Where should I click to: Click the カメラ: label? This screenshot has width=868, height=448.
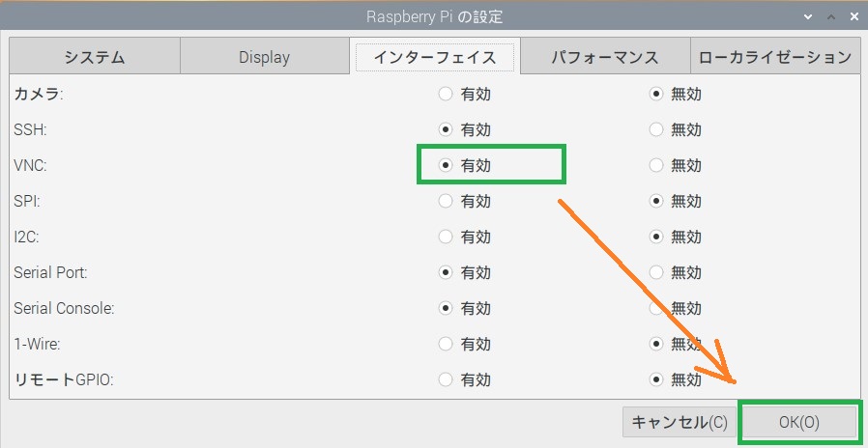click(x=39, y=94)
